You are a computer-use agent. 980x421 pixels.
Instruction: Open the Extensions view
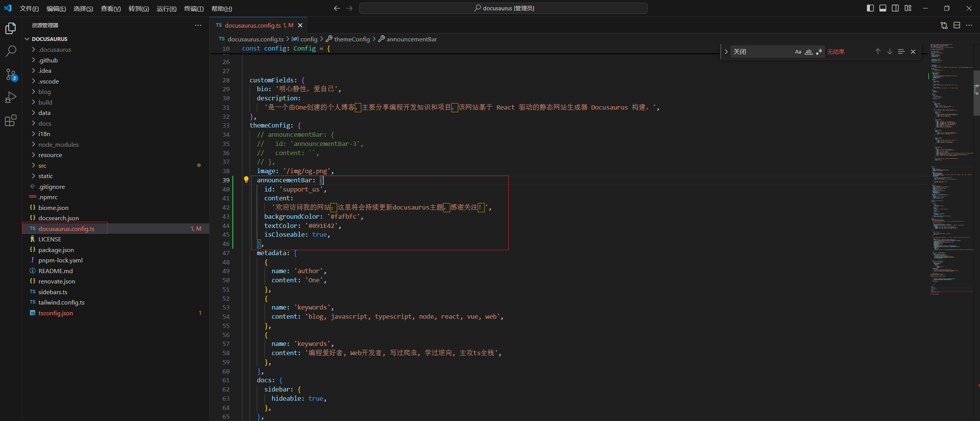tap(11, 121)
